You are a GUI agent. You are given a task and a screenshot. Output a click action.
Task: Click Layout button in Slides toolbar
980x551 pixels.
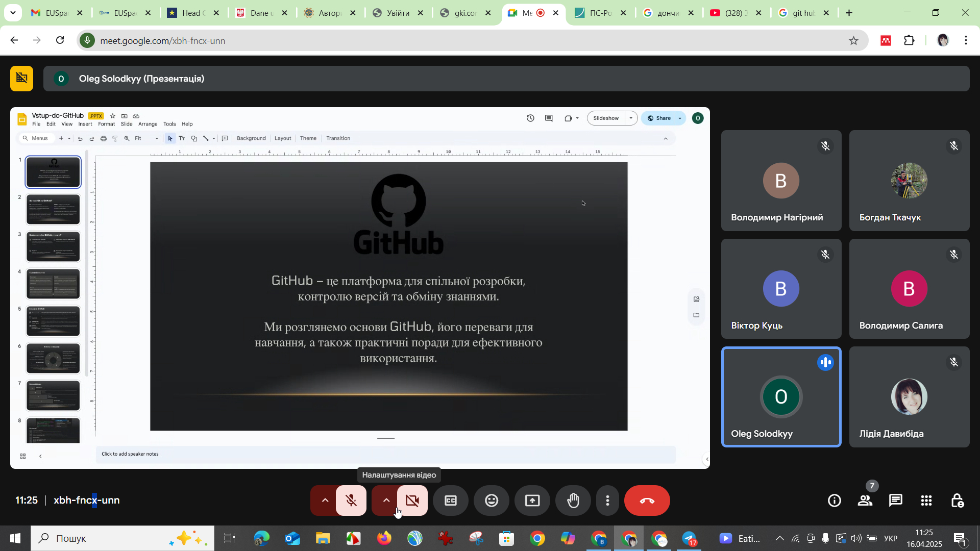click(283, 138)
